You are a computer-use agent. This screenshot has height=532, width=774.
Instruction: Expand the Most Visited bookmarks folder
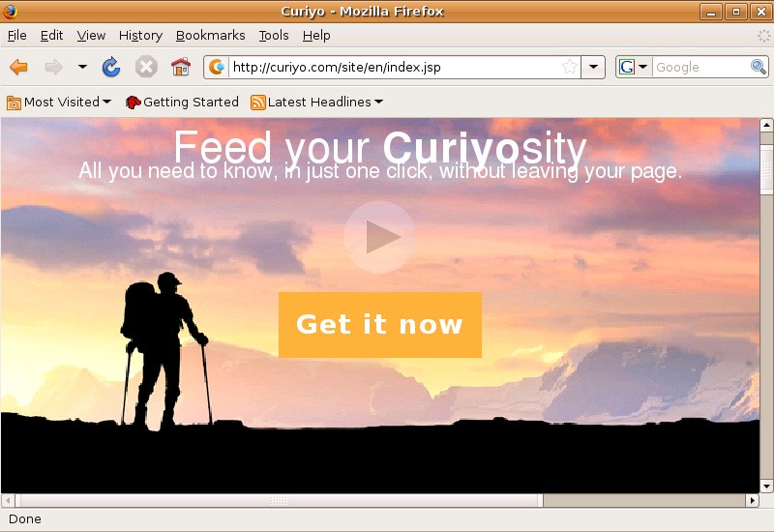pos(59,103)
